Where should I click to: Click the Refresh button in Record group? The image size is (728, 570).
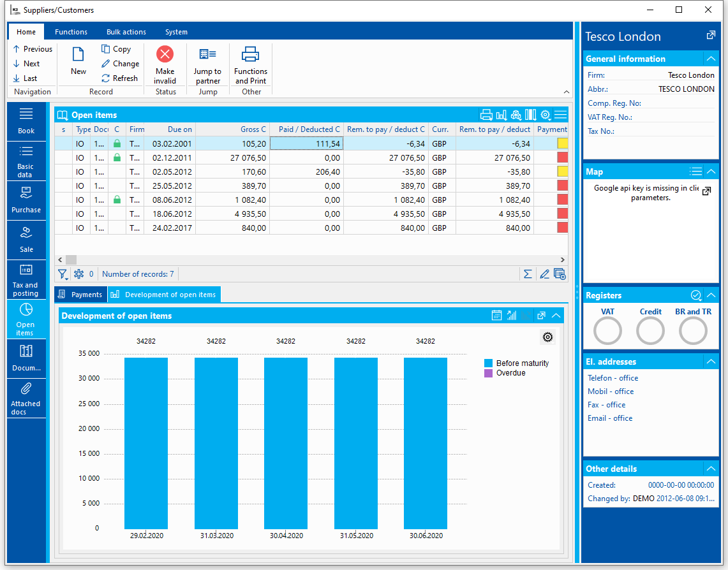pos(119,78)
